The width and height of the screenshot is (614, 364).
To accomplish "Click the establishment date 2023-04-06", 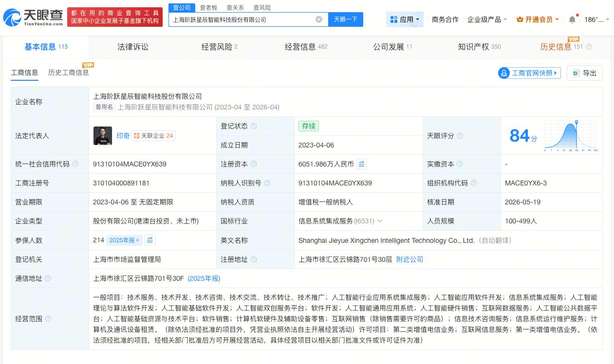I will (x=316, y=145).
